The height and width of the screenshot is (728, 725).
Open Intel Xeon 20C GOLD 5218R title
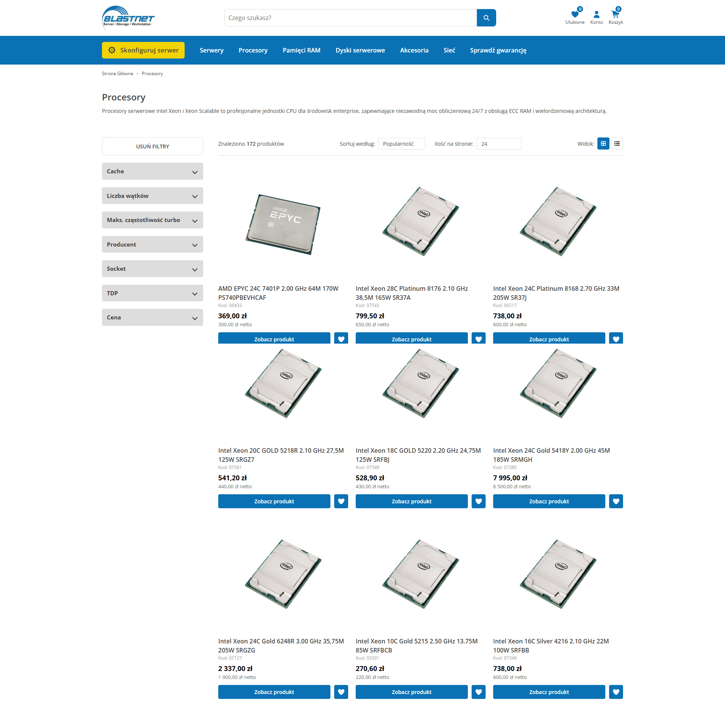pos(281,455)
